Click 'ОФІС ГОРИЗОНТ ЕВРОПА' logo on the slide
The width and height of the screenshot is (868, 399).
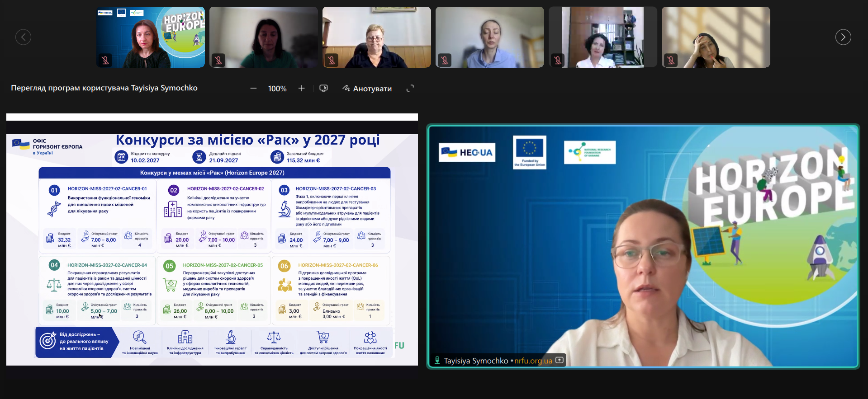[x=47, y=146]
